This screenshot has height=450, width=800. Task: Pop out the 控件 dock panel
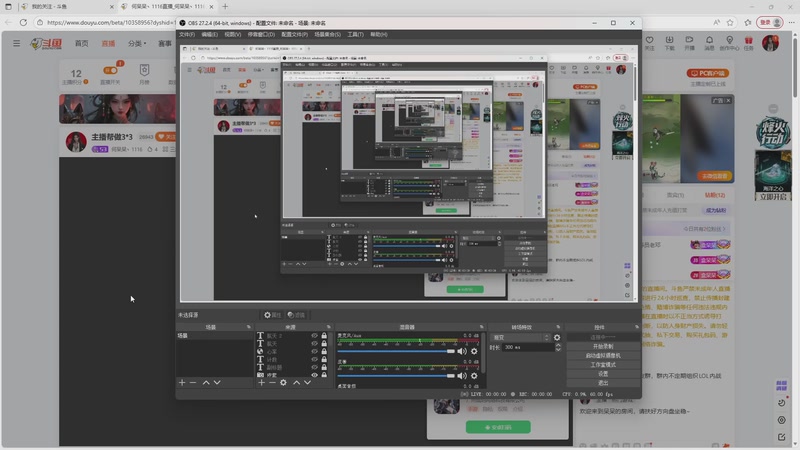(x=637, y=327)
